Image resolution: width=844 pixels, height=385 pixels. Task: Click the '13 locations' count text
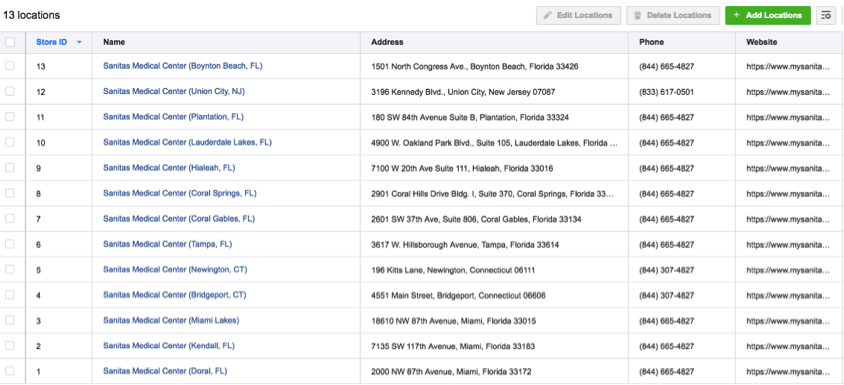click(32, 15)
